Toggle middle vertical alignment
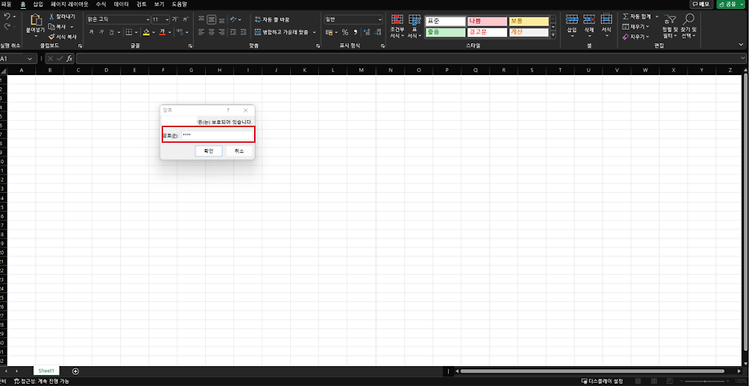This screenshot has height=386, width=750. (211, 20)
